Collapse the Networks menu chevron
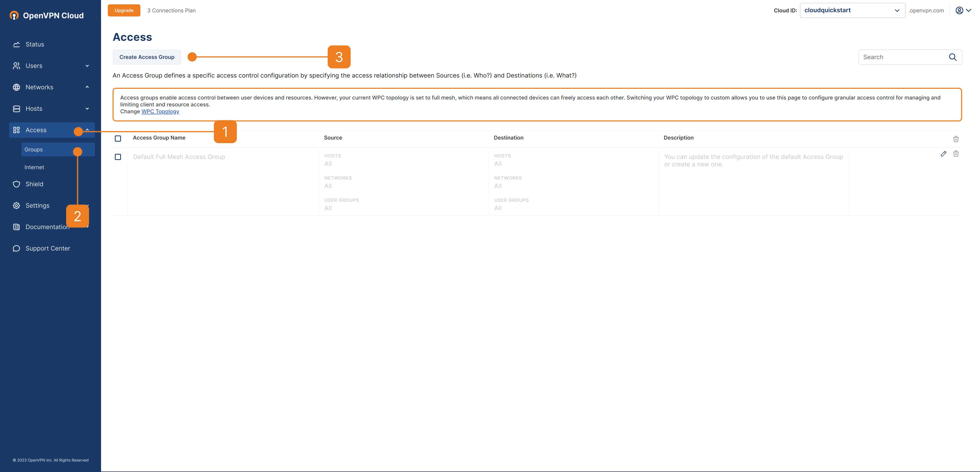The width and height of the screenshot is (980, 472). pos(87,87)
